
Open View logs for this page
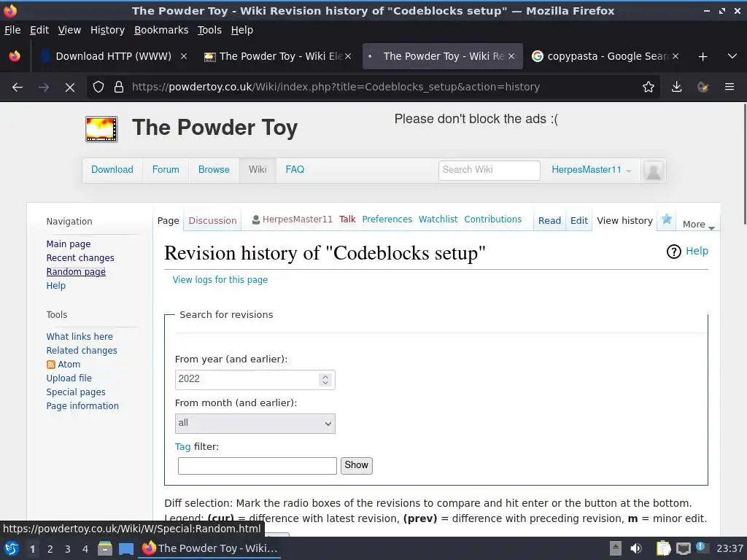pos(220,280)
